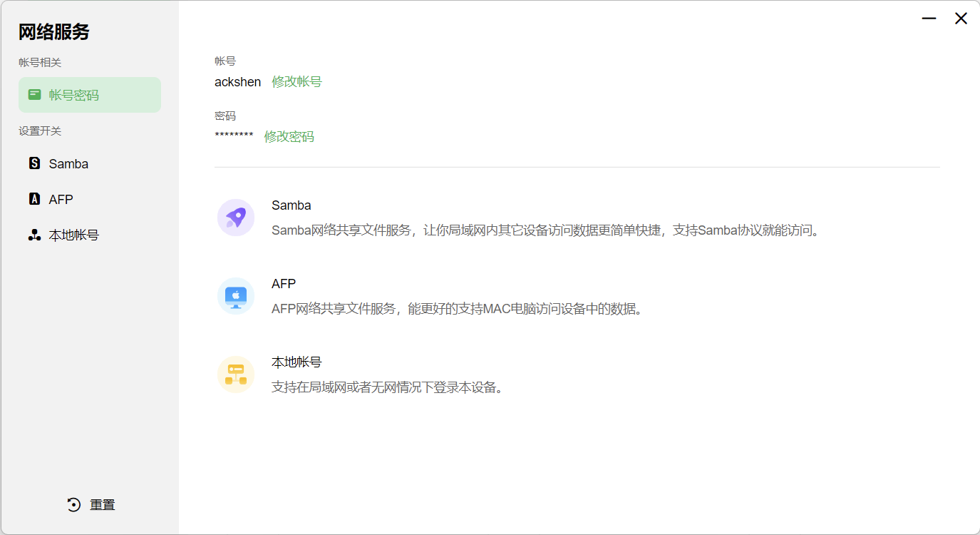Select the AFP heading in main panel
This screenshot has width=980, height=535.
[x=283, y=284]
